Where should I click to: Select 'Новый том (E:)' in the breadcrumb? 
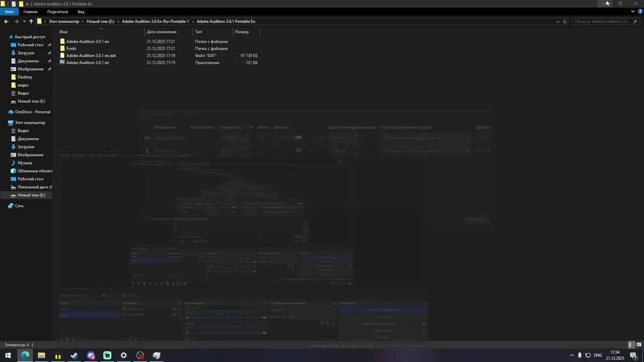(x=100, y=22)
